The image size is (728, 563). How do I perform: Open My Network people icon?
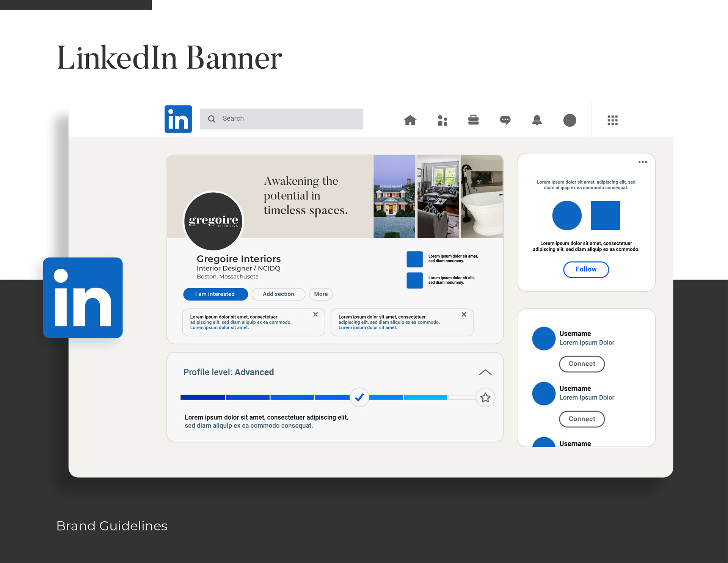click(442, 120)
